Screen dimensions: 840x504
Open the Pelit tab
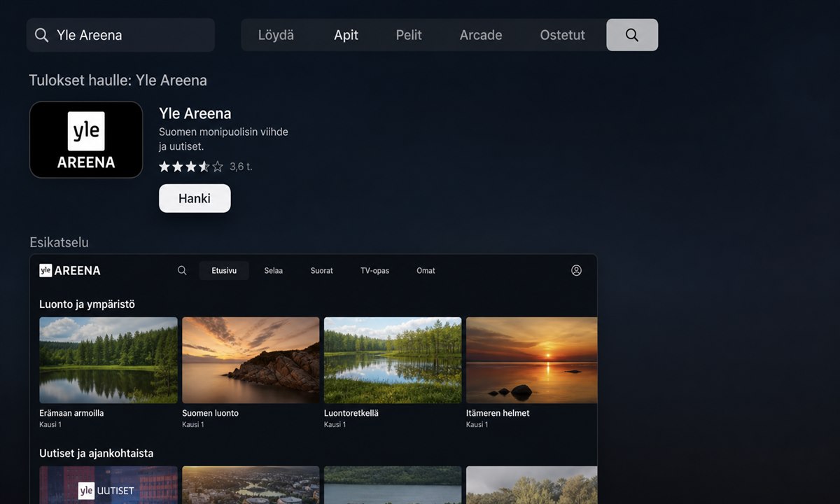tap(409, 35)
